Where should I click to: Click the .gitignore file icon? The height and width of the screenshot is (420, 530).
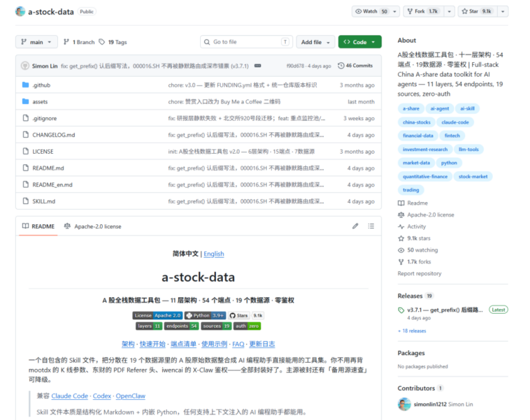coord(26,118)
